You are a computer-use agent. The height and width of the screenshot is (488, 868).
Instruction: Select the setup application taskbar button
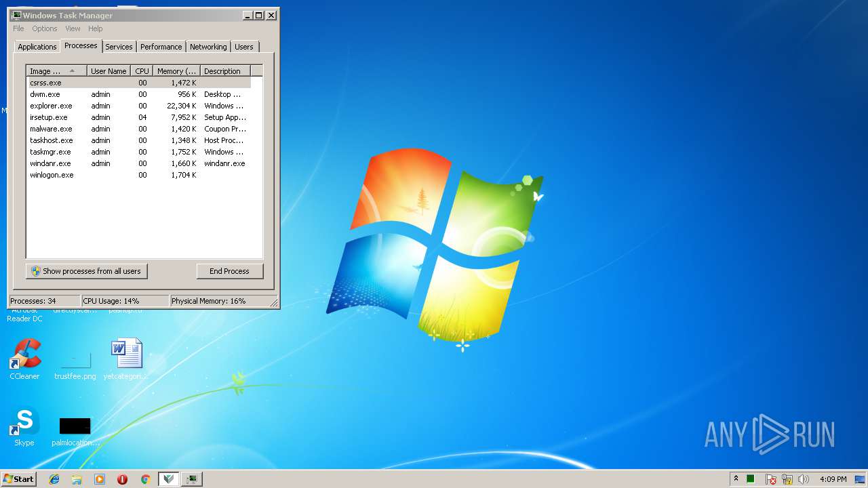click(x=169, y=479)
